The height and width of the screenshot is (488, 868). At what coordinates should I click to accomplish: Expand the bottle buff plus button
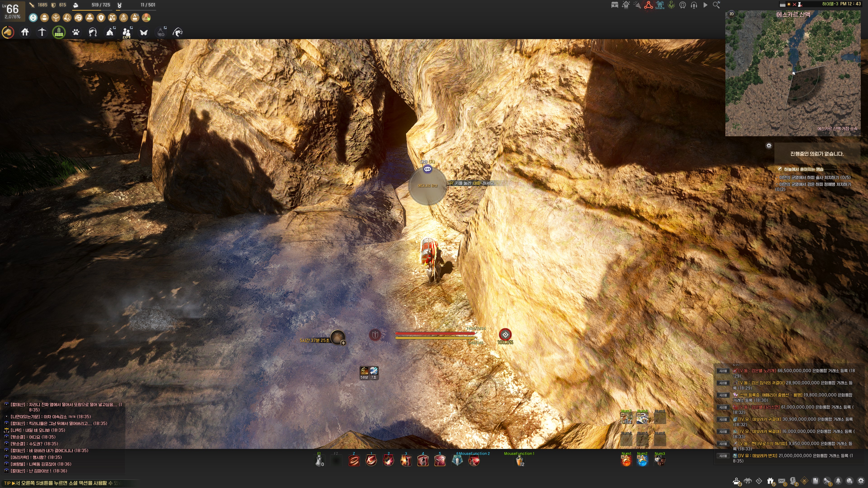tap(343, 343)
